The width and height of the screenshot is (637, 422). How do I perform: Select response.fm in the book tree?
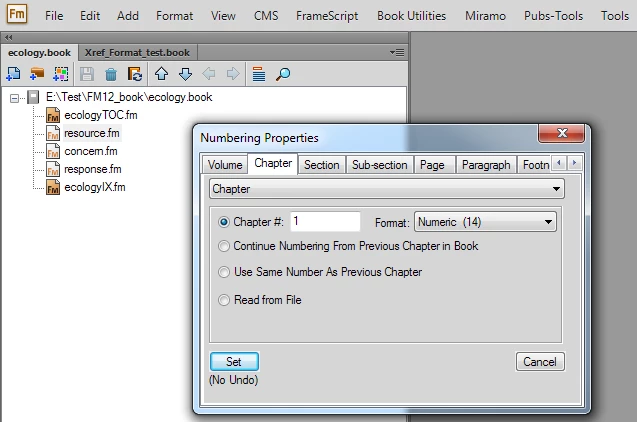[x=93, y=169]
